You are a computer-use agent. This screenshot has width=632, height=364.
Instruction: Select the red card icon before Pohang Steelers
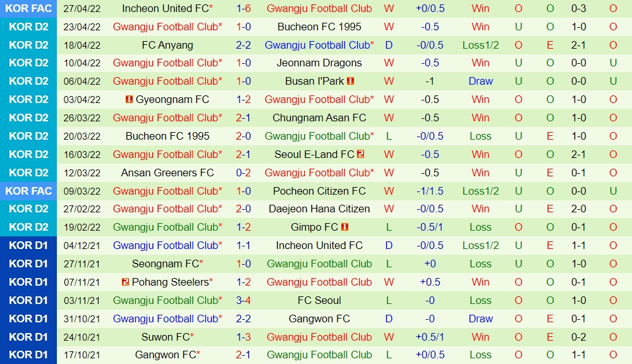(x=125, y=282)
